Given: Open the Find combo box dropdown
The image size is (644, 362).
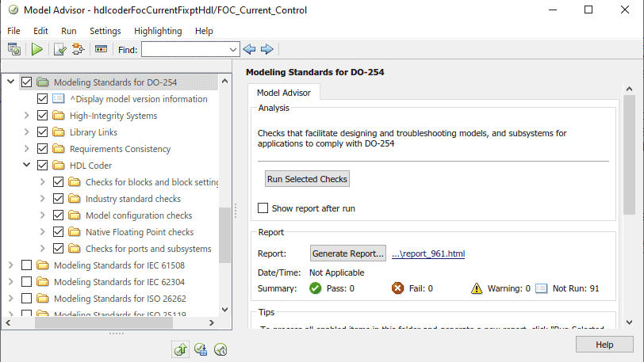Looking at the screenshot, I should click(233, 49).
